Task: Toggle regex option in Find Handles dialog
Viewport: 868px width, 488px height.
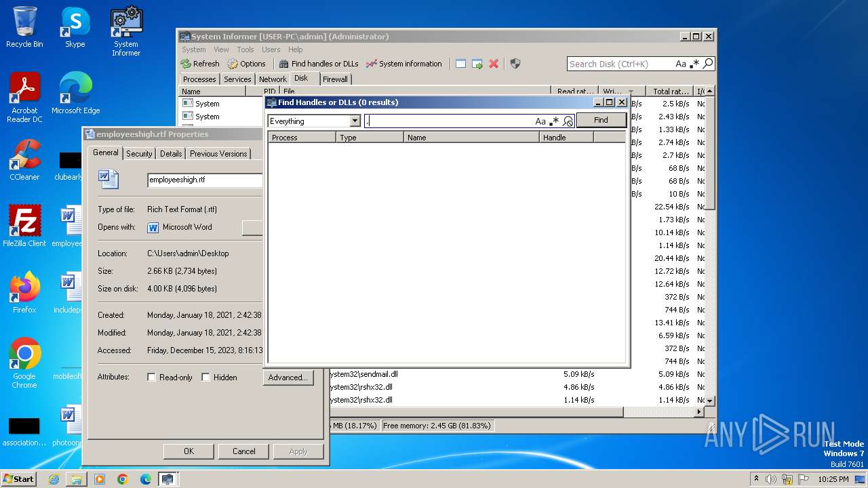Action: click(x=554, y=121)
